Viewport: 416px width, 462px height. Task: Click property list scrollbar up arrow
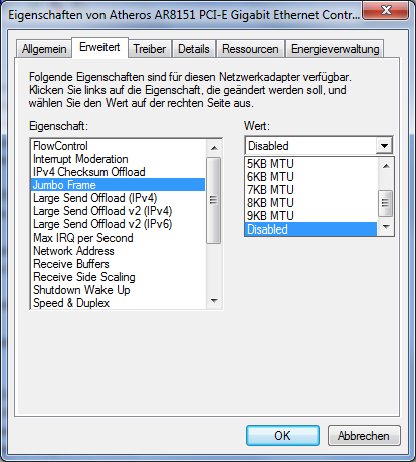click(x=214, y=148)
